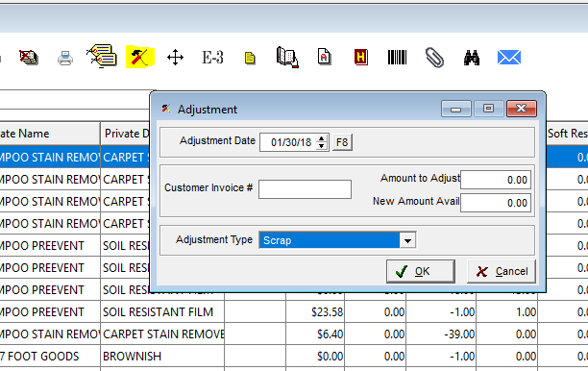Increase Adjustment Date with up spinner arrow
This screenshot has height=371, width=588.
(x=321, y=138)
